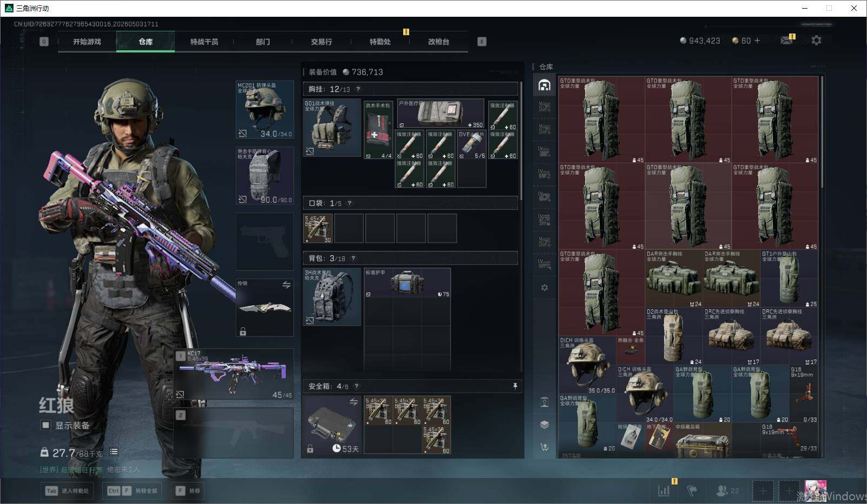Go to the 交易行 tab

321,42
